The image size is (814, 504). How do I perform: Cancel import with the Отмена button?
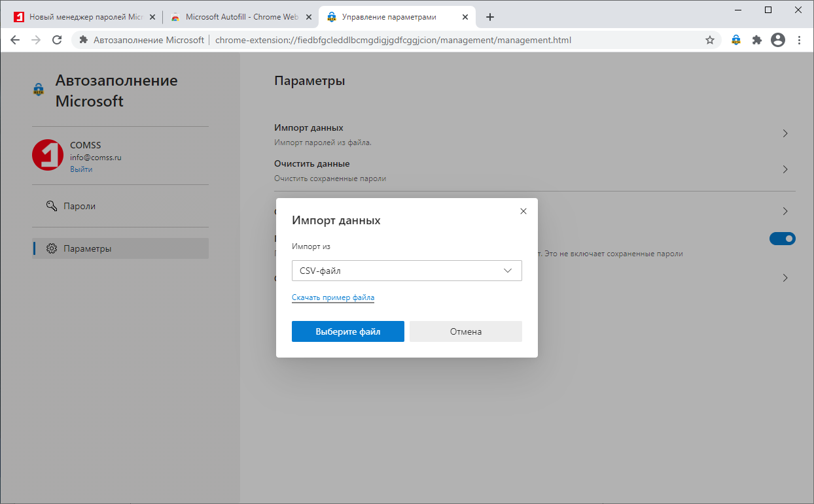point(466,331)
